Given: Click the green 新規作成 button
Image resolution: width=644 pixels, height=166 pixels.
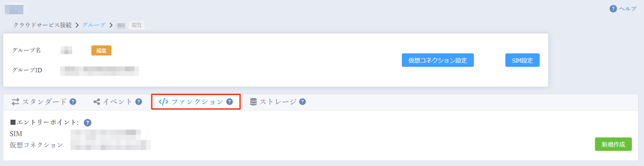Looking at the screenshot, I should 613,144.
